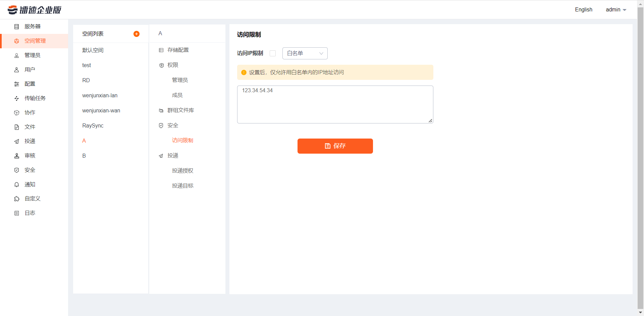
Task: Click the 审核 review icon
Action: [16, 156]
